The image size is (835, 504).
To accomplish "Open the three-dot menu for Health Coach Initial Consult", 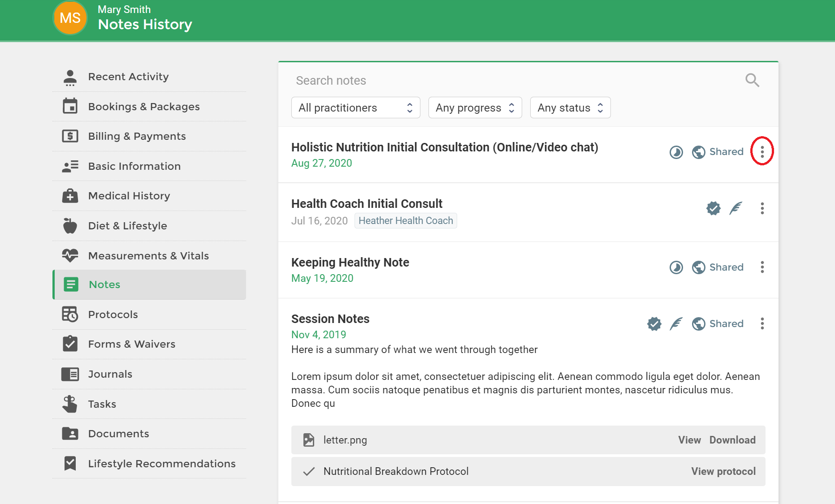I will coord(762,208).
